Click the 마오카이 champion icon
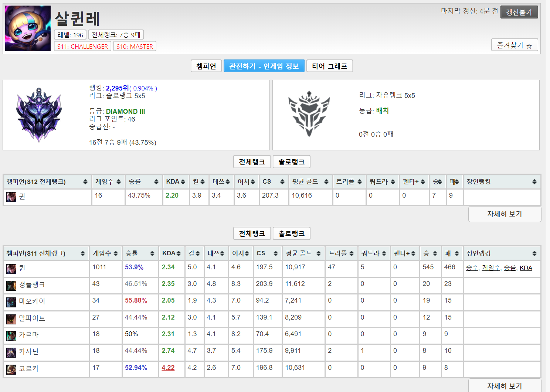The height and width of the screenshot is (392, 550). 11,302
